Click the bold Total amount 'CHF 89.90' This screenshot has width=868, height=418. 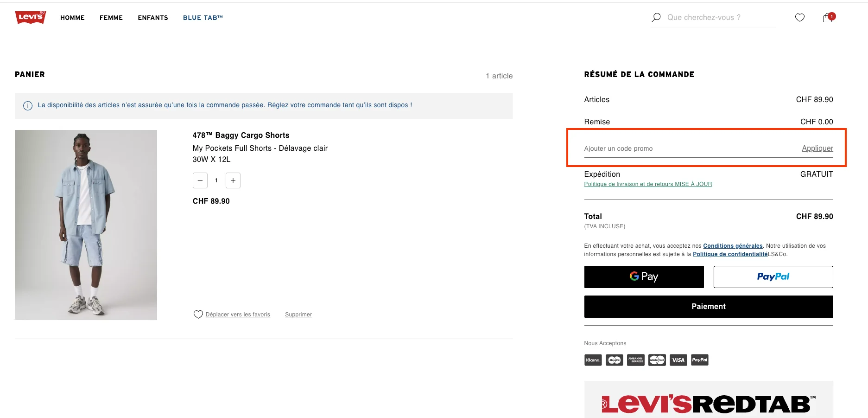tap(815, 217)
